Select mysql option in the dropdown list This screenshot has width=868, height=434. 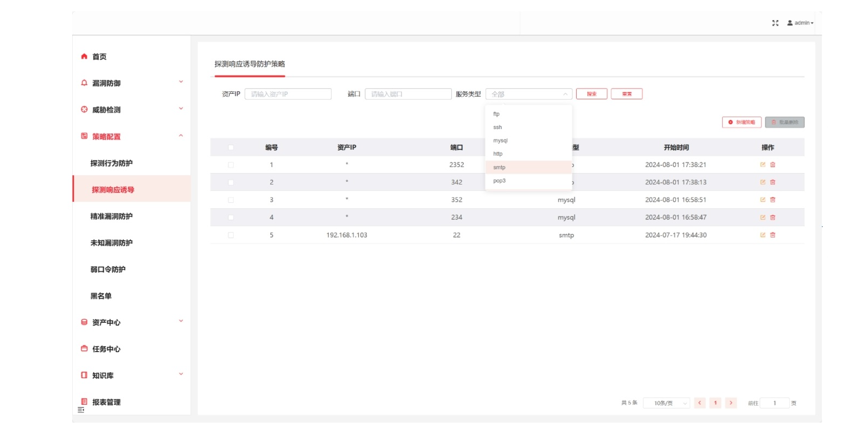pos(500,141)
